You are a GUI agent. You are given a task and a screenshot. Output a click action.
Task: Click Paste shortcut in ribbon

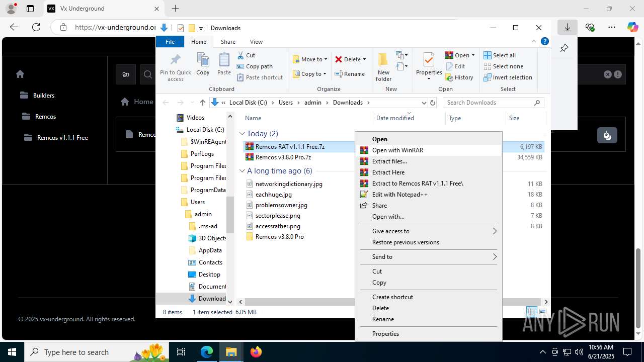[x=260, y=77]
